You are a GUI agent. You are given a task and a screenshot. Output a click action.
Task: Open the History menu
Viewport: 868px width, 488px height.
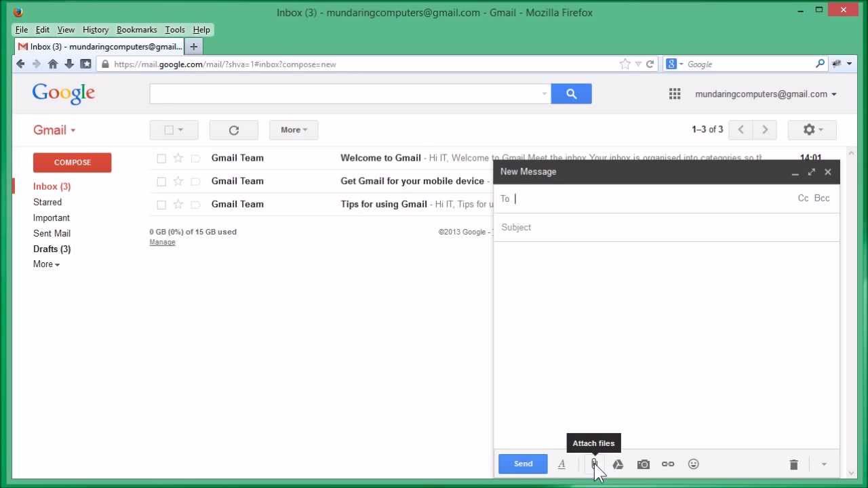96,30
